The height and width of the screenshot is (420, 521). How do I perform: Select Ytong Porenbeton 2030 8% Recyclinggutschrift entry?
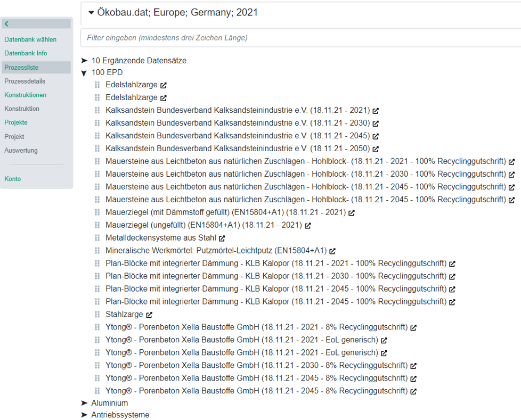tap(257, 365)
